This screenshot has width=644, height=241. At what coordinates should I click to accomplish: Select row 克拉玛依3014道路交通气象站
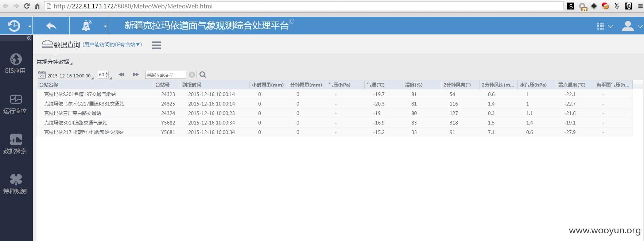[335, 123]
